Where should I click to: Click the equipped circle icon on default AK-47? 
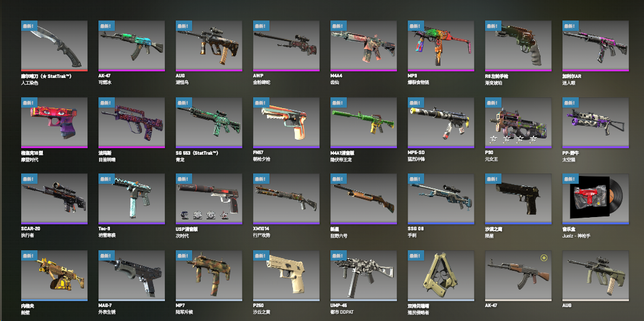pyautogui.click(x=544, y=258)
